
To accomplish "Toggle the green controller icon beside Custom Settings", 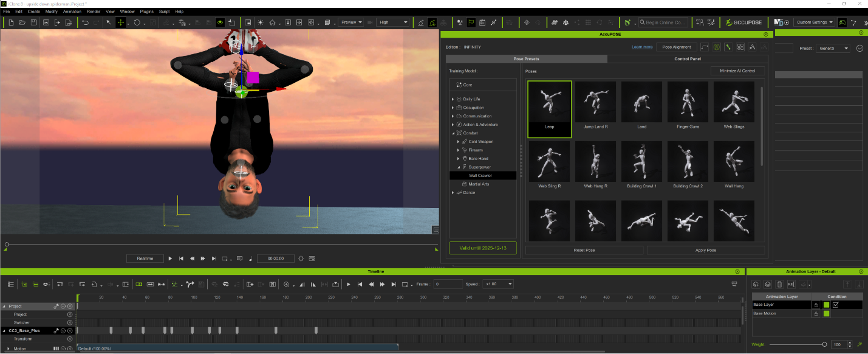I will [842, 23].
